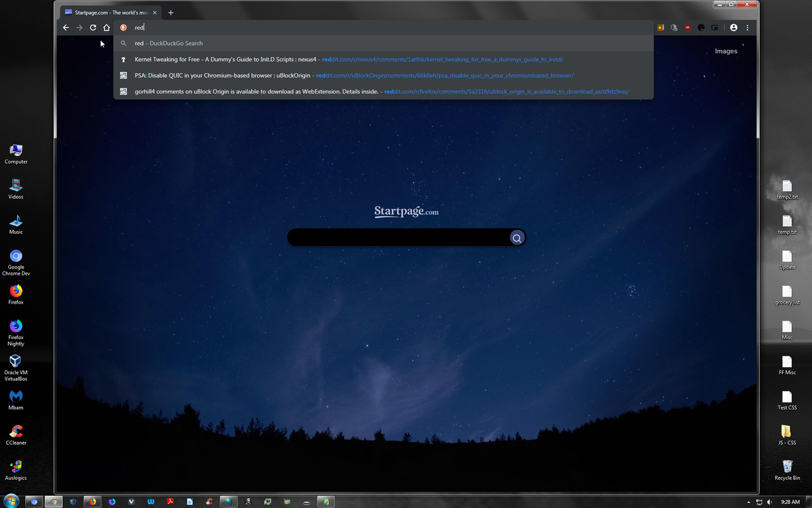Click the DuckDuckGo icon in the address bar
The image size is (812, 508).
124,27
